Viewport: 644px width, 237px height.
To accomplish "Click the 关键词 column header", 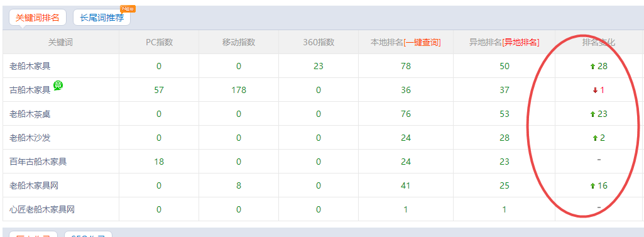I will [x=60, y=42].
